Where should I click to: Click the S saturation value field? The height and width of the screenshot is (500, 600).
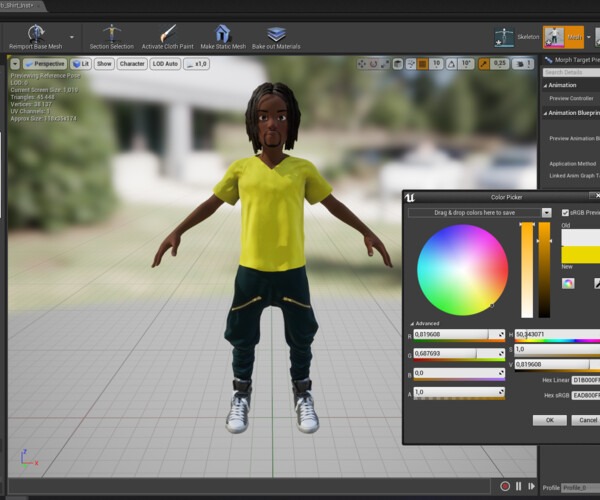(557, 349)
